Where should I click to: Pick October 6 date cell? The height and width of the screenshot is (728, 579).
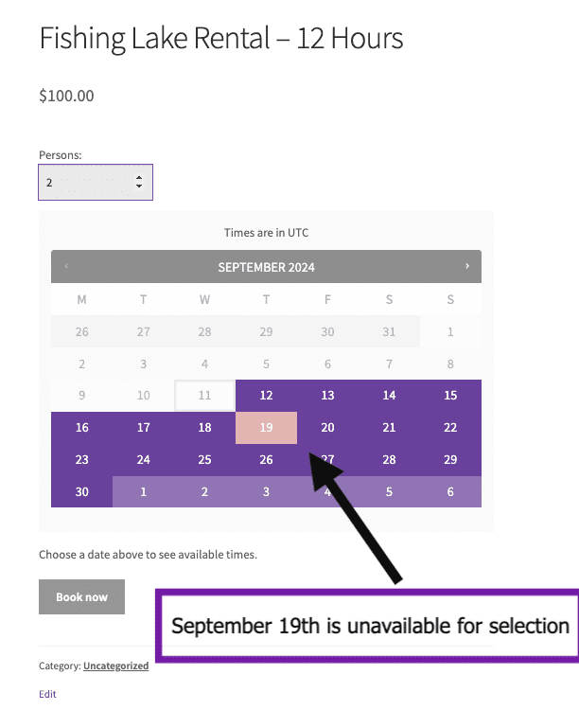(x=450, y=491)
